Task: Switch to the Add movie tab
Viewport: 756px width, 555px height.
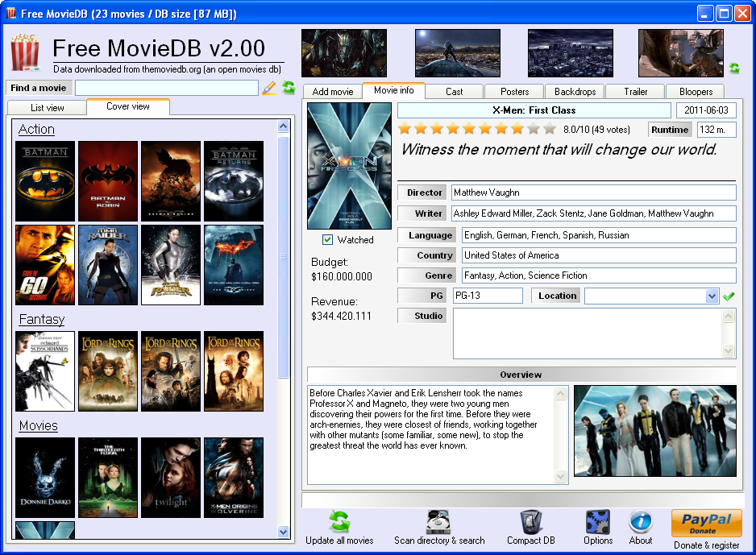Action: click(x=333, y=92)
